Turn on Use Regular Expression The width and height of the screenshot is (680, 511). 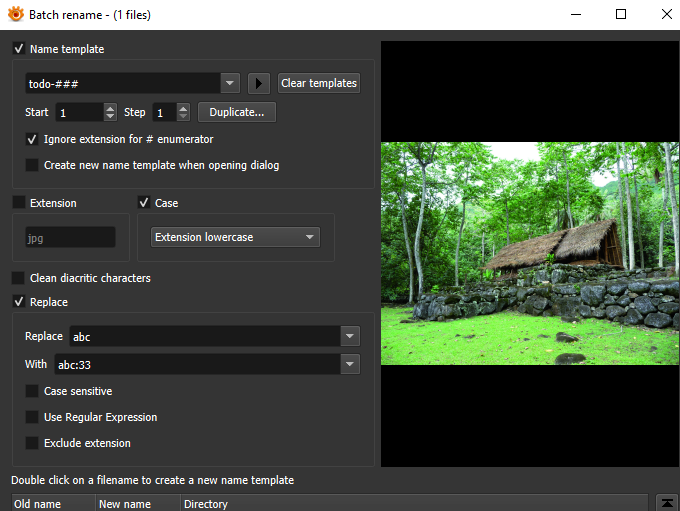click(x=32, y=417)
